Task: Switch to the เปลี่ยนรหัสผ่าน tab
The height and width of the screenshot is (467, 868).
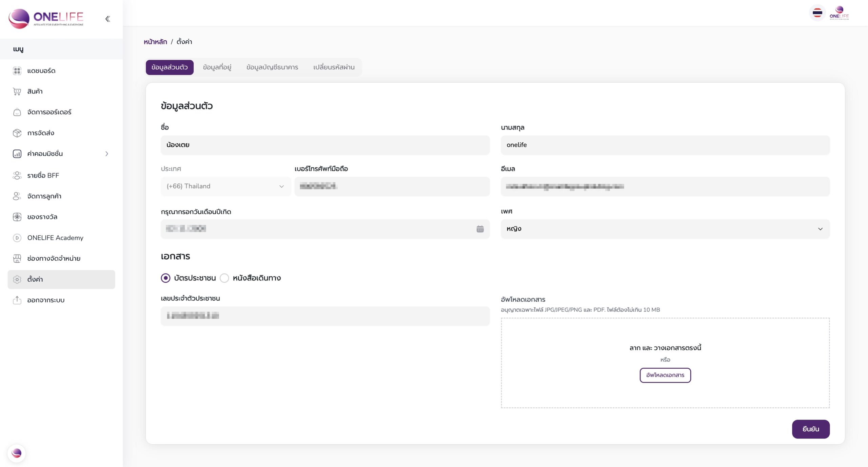Action: point(334,67)
